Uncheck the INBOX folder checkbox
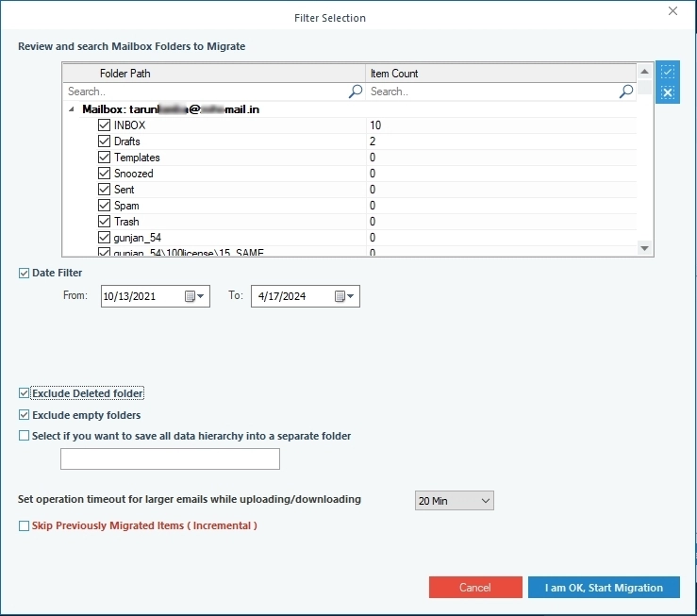 (104, 125)
